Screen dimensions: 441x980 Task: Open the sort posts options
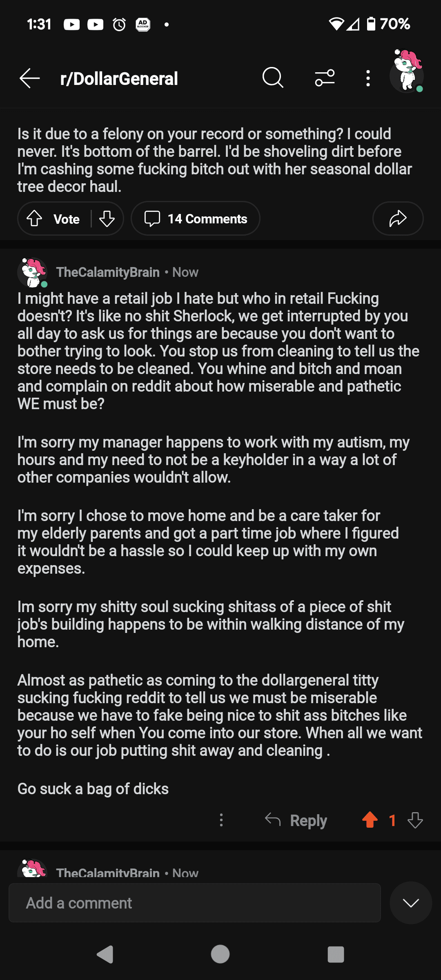(x=324, y=78)
